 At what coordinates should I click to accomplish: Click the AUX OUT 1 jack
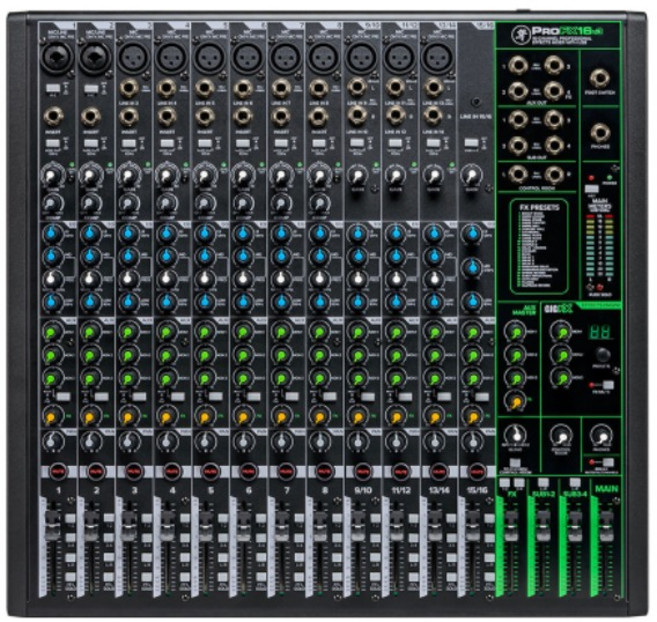point(518,66)
